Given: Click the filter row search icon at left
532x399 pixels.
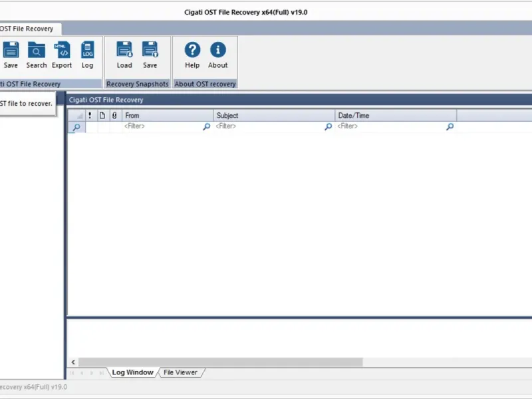Looking at the screenshot, I should (76, 127).
